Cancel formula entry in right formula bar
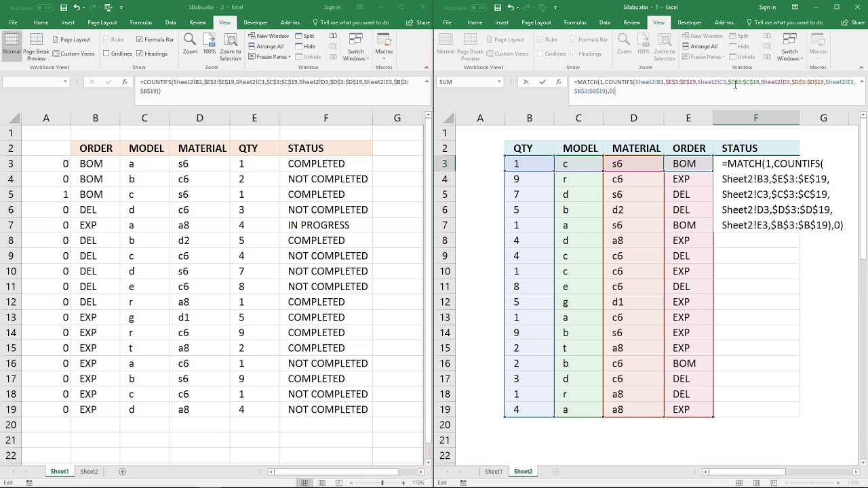 click(526, 81)
